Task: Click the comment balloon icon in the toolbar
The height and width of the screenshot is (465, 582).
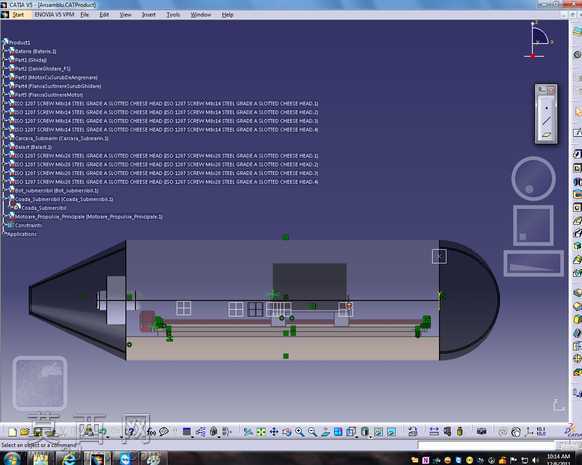Action: [164, 432]
